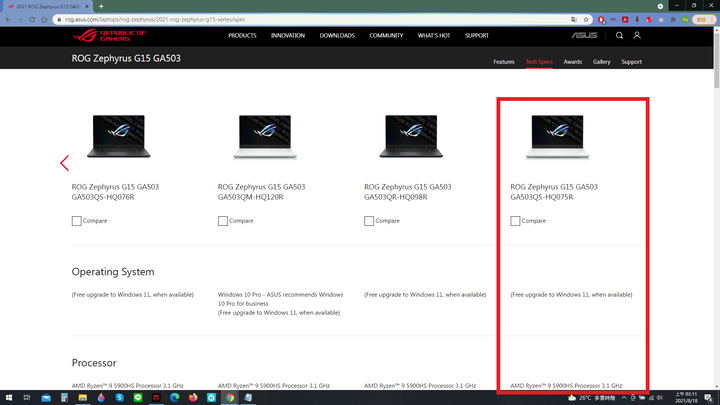
Task: Click the translate page icon
Action: tap(574, 19)
